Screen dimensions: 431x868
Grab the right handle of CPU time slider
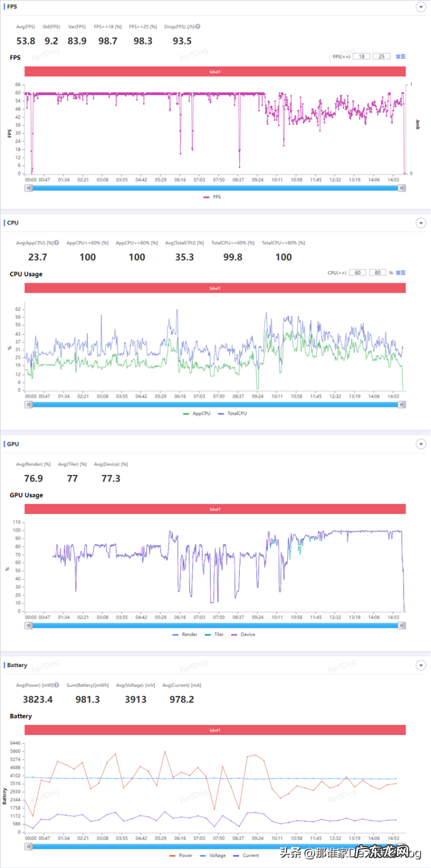pyautogui.click(x=402, y=404)
